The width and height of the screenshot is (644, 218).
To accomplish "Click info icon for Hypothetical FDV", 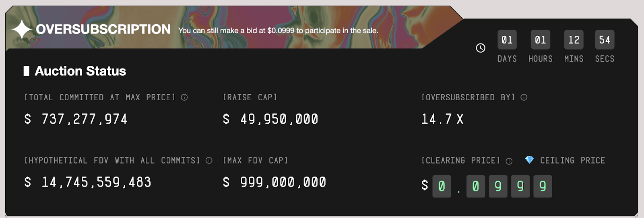I will (x=209, y=160).
